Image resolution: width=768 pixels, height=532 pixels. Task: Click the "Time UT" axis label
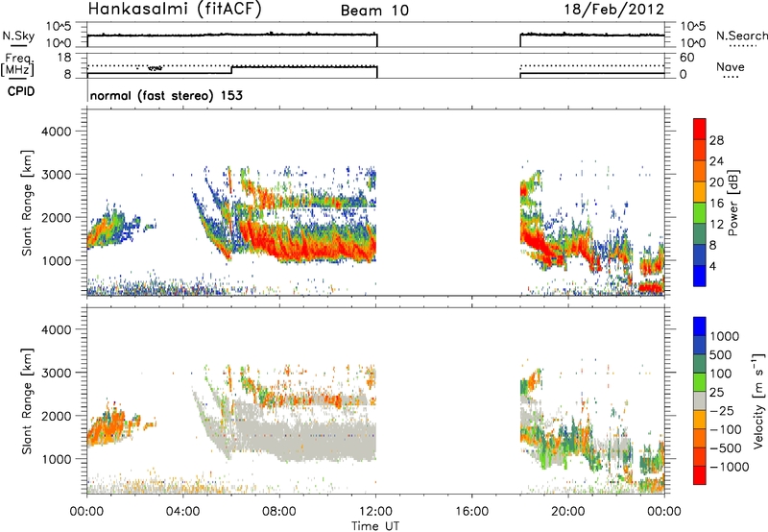click(375, 526)
